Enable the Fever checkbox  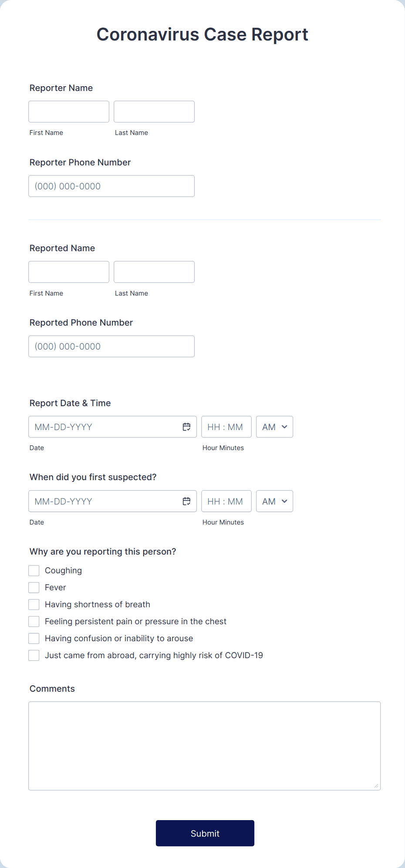tap(34, 587)
